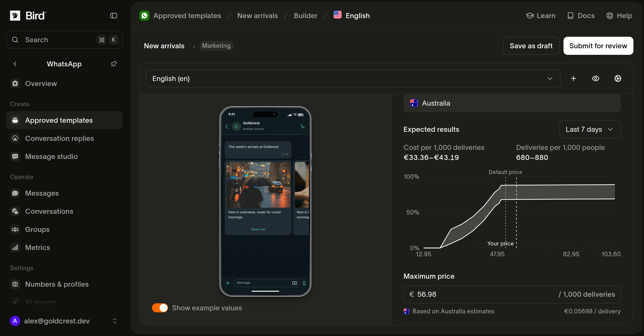Click the search magnifier icon
The width and height of the screenshot is (644, 336).
tap(15, 40)
